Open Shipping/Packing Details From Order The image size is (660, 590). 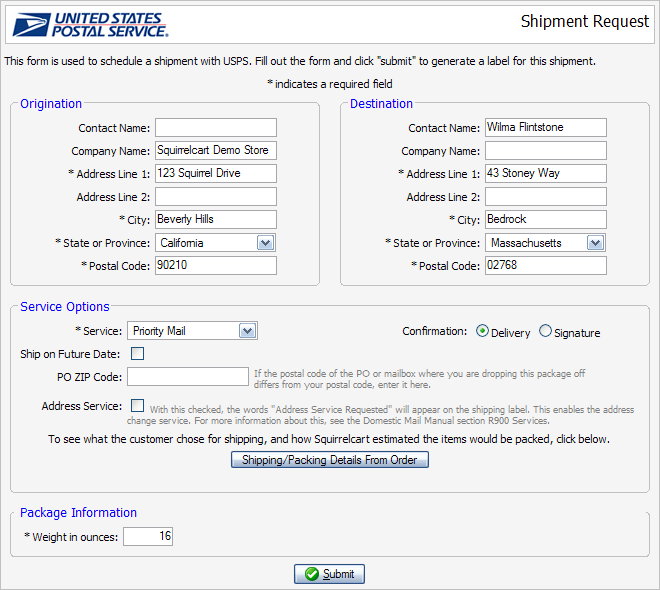[x=330, y=460]
